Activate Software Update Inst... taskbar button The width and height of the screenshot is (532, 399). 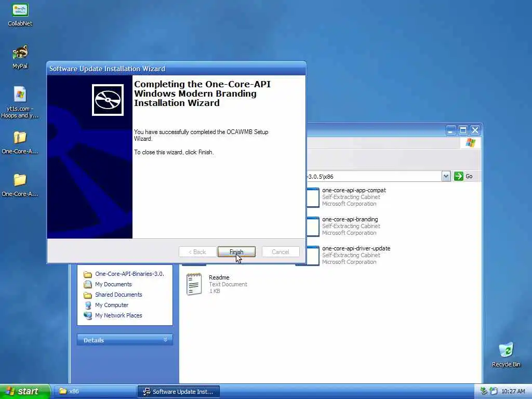pos(179,391)
